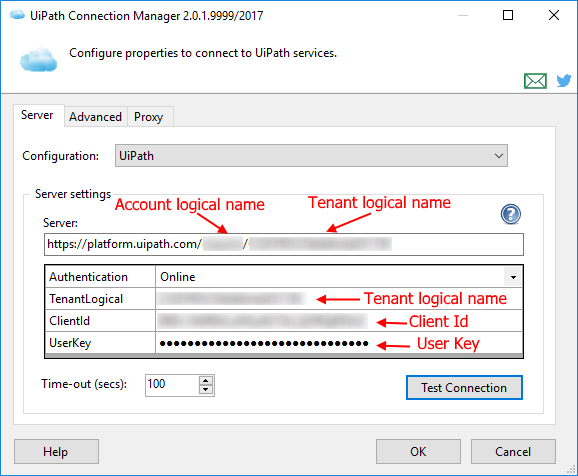Select the TenantLogical row label

coord(100,299)
